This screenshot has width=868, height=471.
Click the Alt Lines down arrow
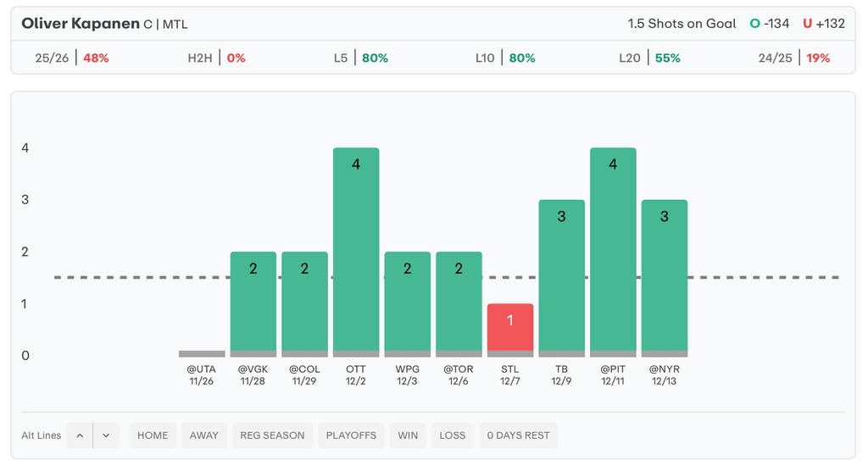point(106,435)
